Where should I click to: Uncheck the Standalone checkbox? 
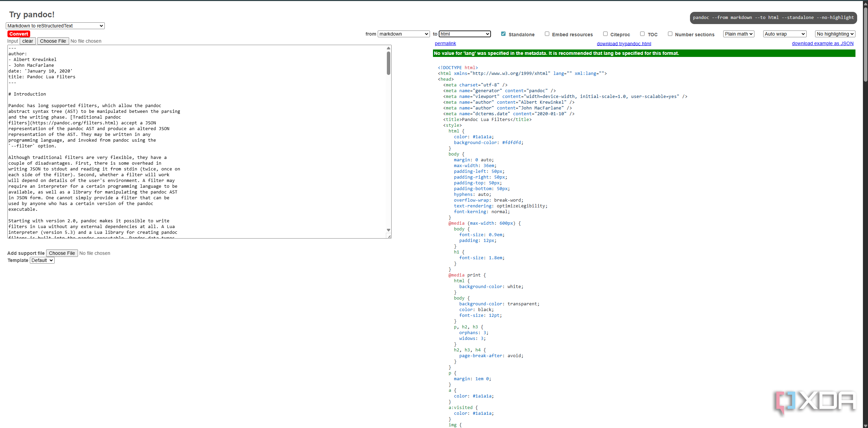click(503, 34)
